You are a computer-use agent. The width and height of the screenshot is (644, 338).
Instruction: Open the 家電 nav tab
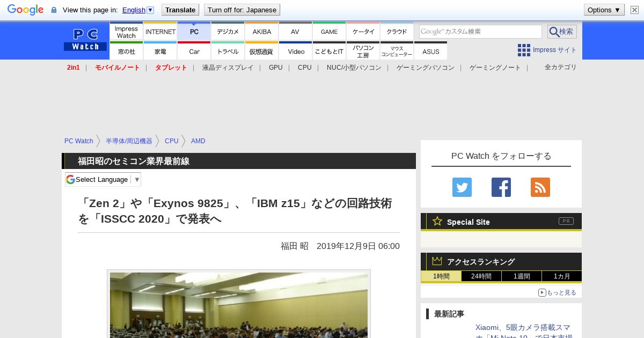tap(160, 51)
